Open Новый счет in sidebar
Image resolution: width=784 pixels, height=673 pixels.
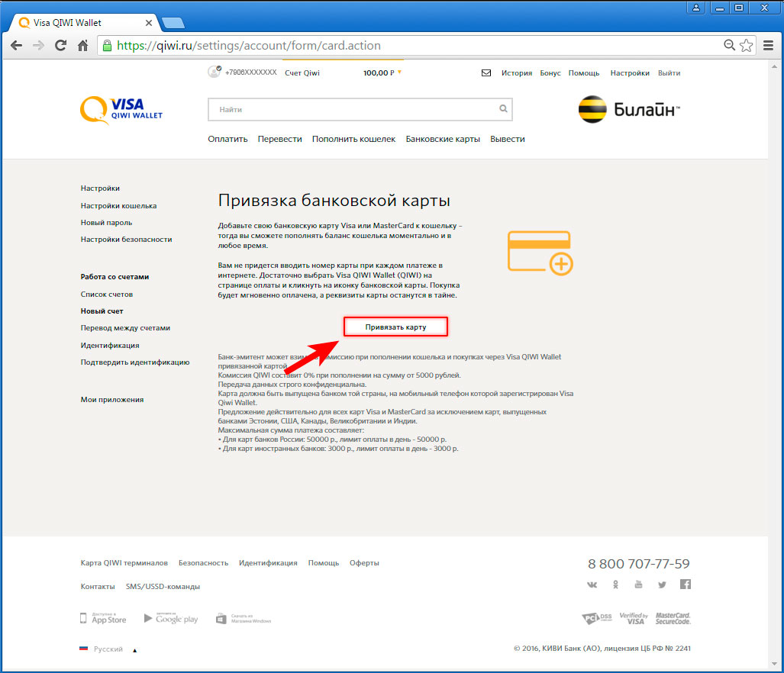point(102,311)
